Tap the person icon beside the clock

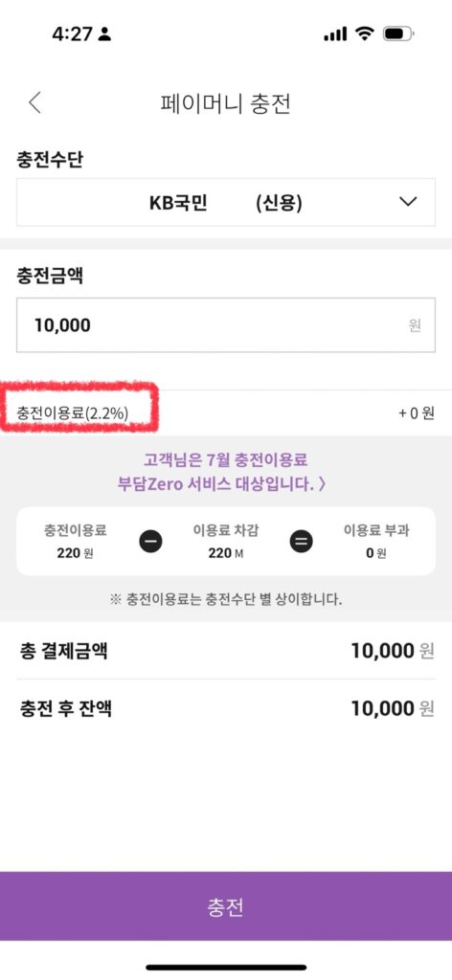(x=104, y=34)
